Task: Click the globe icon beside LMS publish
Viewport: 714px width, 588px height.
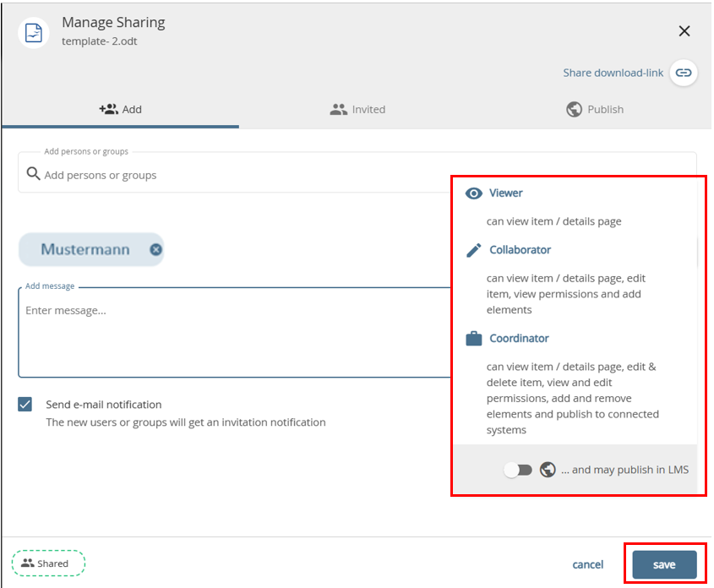Action: [x=548, y=470]
